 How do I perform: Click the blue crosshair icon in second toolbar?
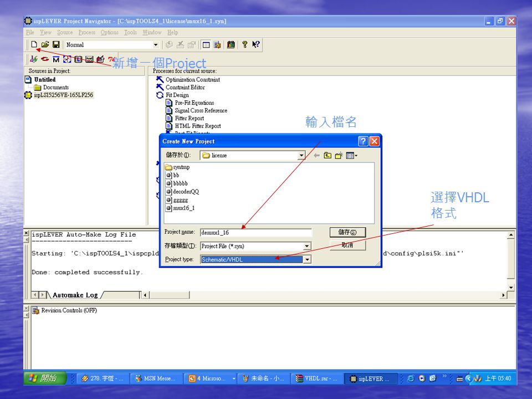pyautogui.click(x=67, y=59)
